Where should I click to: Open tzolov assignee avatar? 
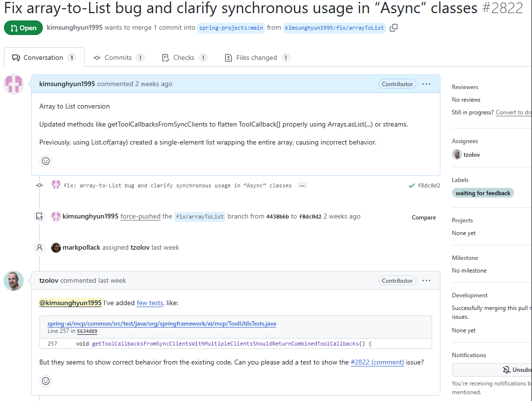tap(457, 154)
